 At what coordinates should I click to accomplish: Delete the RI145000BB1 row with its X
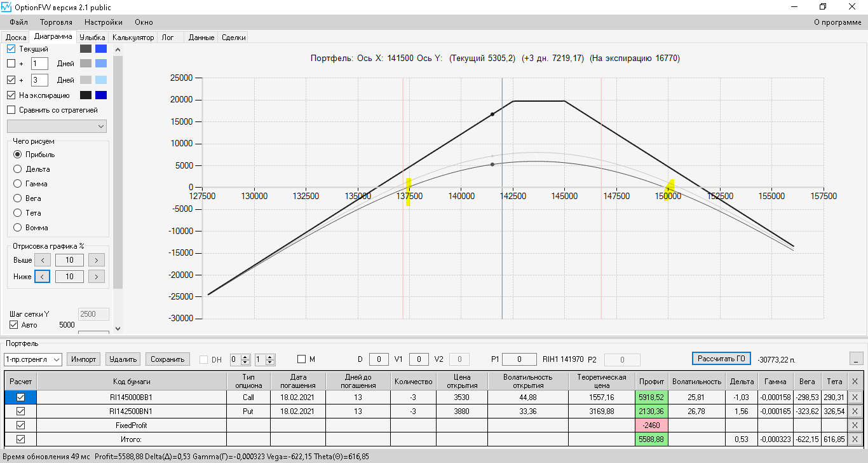coord(855,397)
